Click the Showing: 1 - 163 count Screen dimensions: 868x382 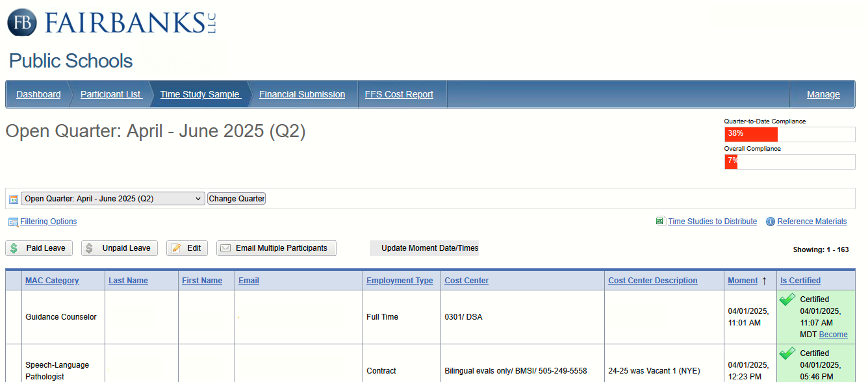pos(821,249)
